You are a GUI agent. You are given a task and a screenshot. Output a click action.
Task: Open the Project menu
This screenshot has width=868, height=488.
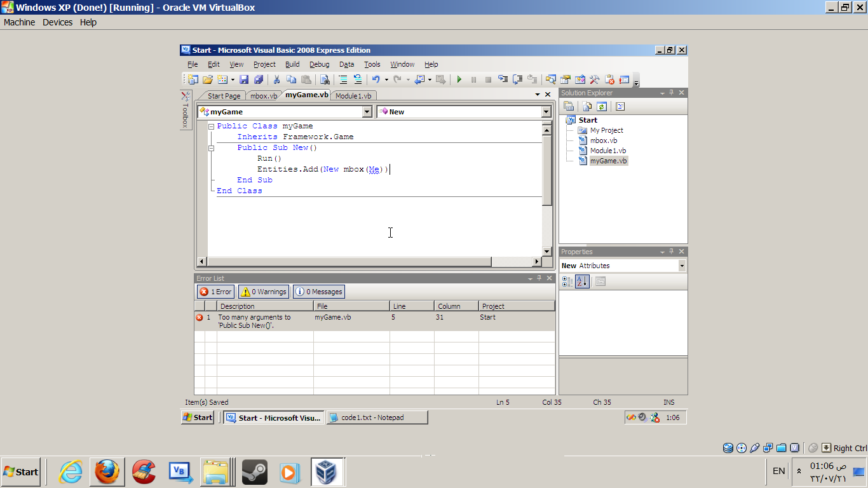pyautogui.click(x=264, y=64)
